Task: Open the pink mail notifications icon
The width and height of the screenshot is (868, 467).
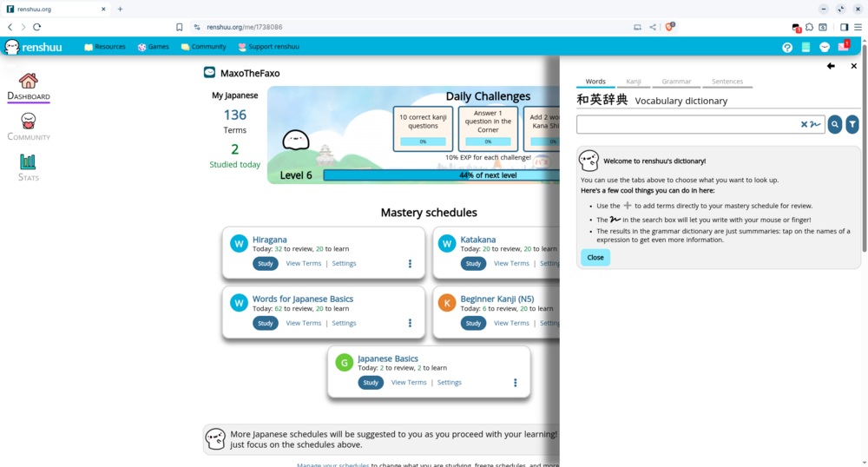Action: click(x=843, y=47)
